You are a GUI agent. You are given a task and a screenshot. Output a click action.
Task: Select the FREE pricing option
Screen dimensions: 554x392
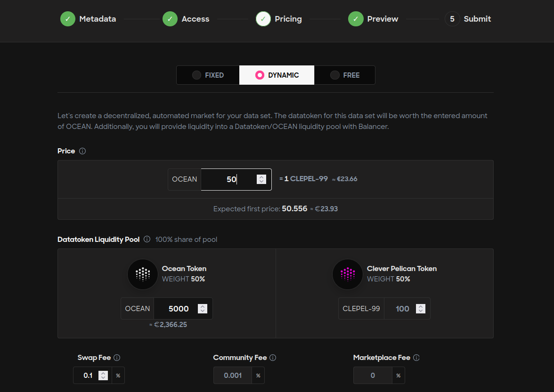pyautogui.click(x=344, y=75)
